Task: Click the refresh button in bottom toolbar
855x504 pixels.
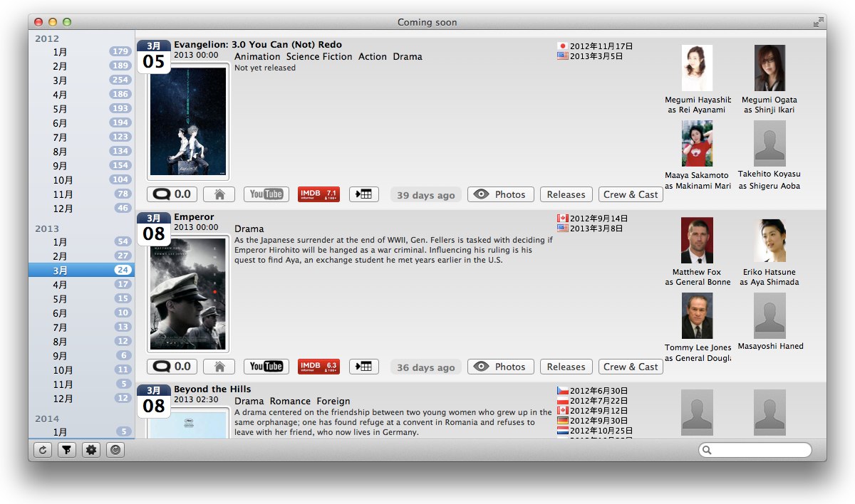Action: pyautogui.click(x=43, y=450)
